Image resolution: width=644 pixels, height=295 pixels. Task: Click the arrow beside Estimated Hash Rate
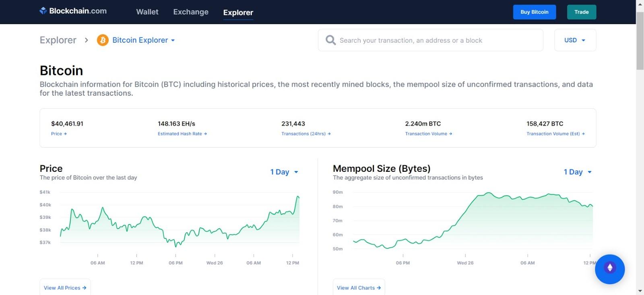(x=205, y=134)
